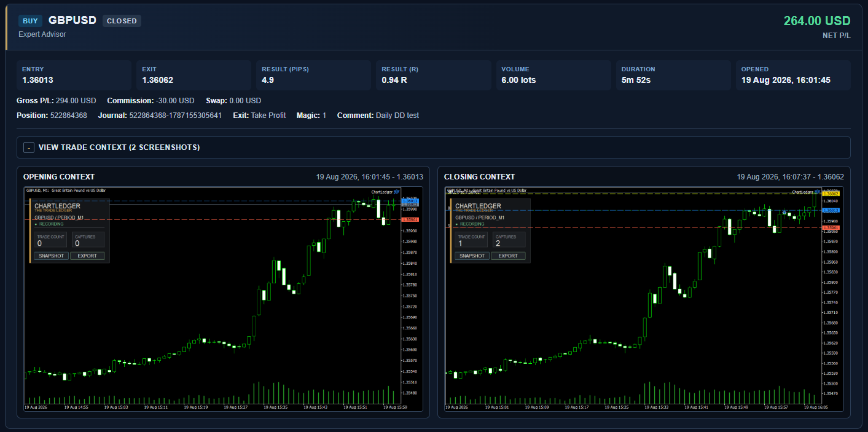Click the OPENING CONTEXT heading

tap(59, 177)
